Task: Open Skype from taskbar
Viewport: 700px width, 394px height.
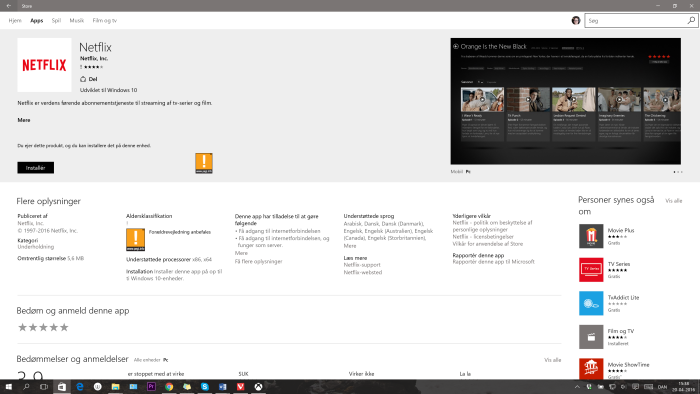Action: [204, 386]
